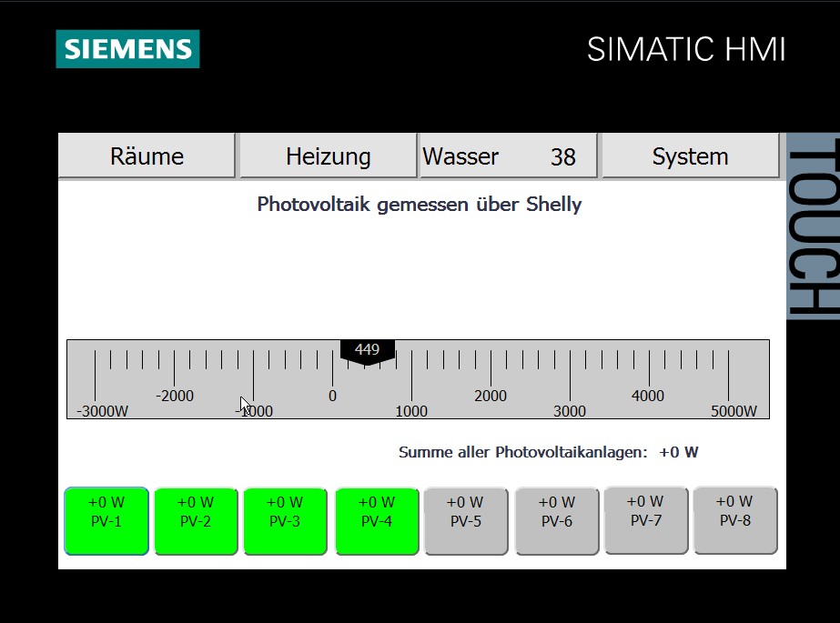Screen dimensions: 840x623
Task: Click the 2000 label on the scale
Action: [491, 396]
